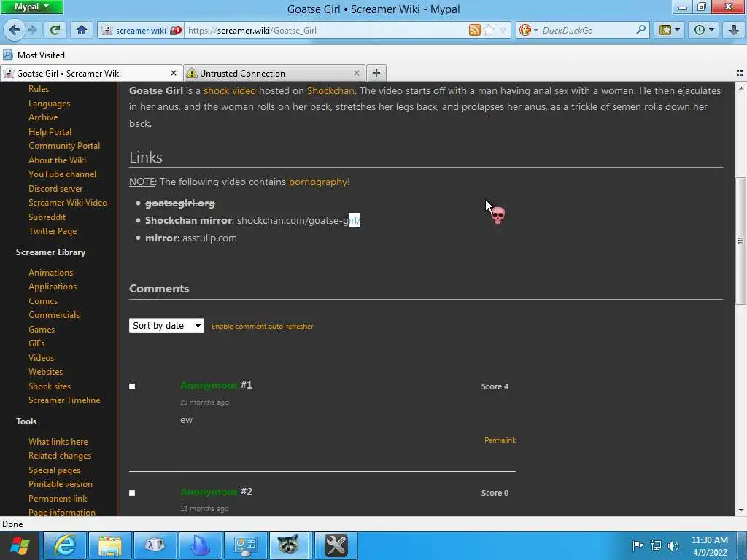
Task: Click the 'Score 4' text on comment #1
Action: (x=495, y=386)
